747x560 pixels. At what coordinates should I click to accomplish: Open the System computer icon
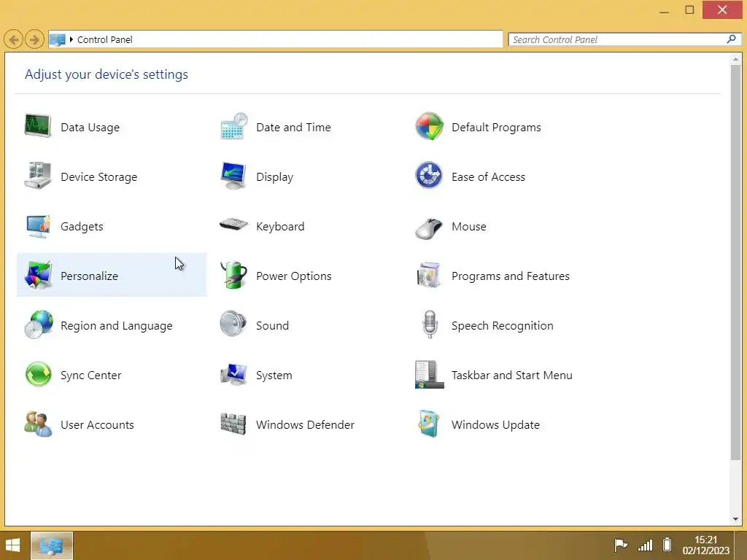(x=233, y=374)
